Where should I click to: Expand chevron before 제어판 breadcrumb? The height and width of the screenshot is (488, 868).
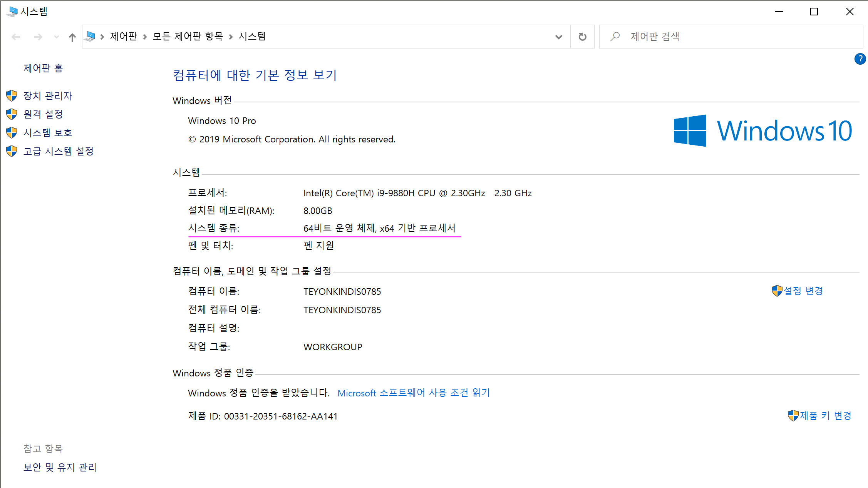pos(102,37)
